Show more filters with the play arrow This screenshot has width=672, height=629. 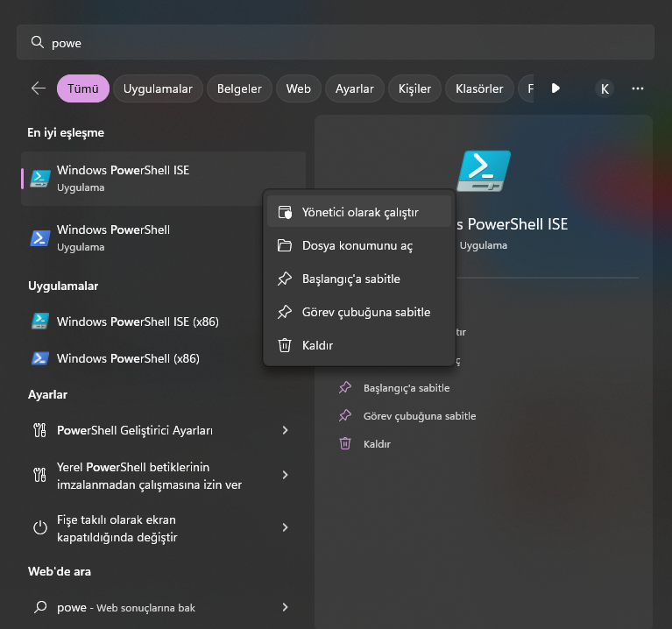click(x=555, y=88)
